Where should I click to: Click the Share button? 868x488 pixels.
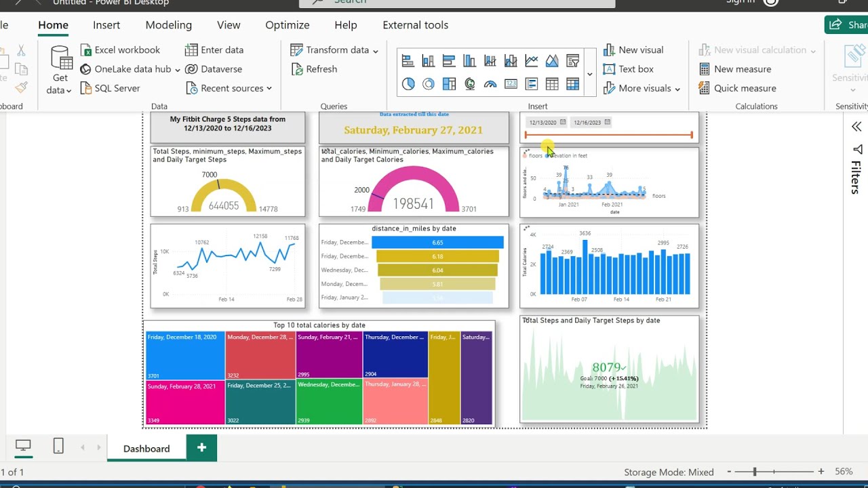(x=846, y=25)
